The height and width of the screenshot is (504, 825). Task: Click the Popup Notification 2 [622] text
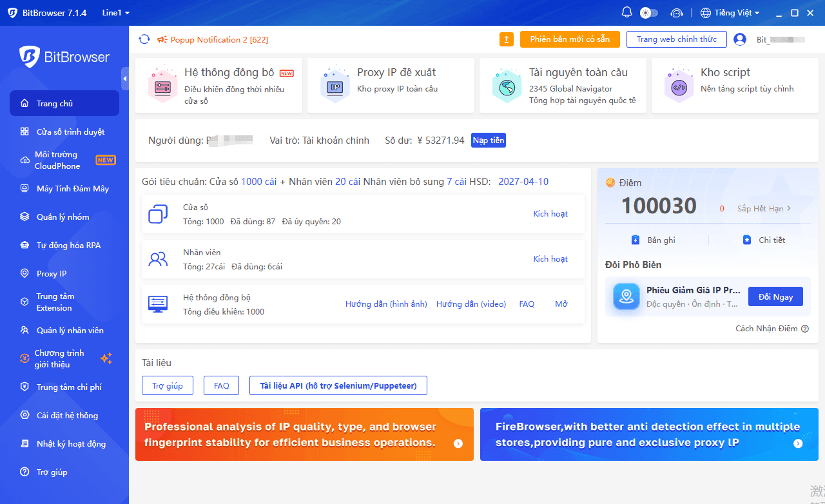coord(219,40)
